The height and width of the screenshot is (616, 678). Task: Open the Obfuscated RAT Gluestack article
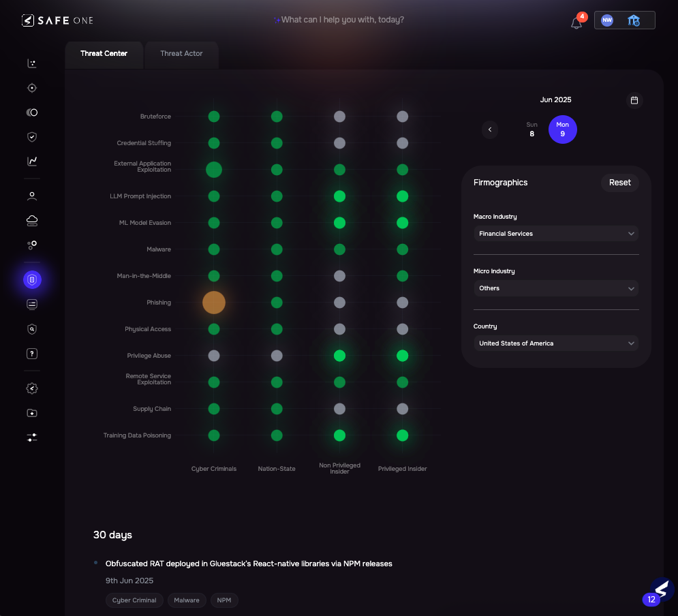pos(249,564)
